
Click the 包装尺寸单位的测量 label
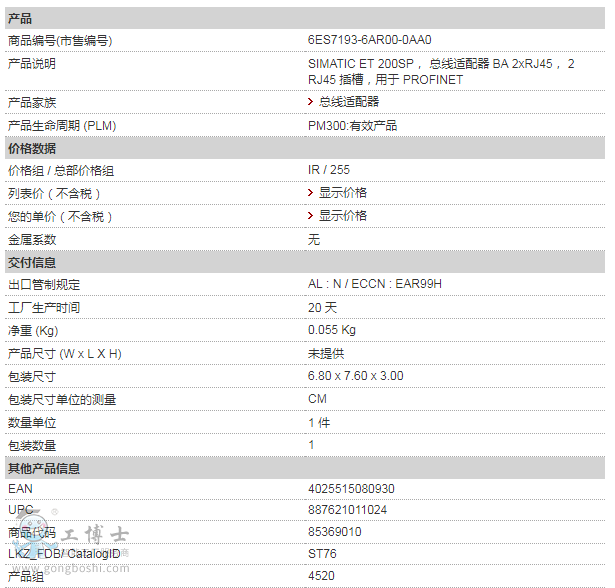coord(62,400)
